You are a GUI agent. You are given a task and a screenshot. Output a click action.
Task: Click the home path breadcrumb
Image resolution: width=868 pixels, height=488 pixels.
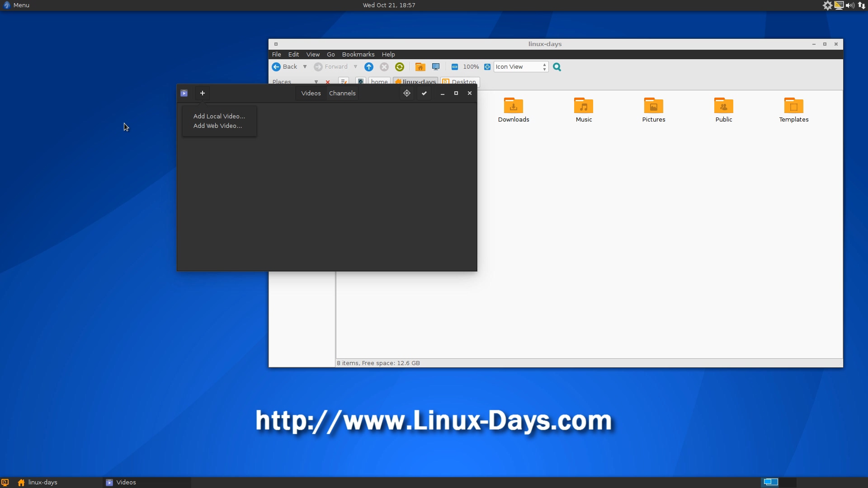point(379,82)
